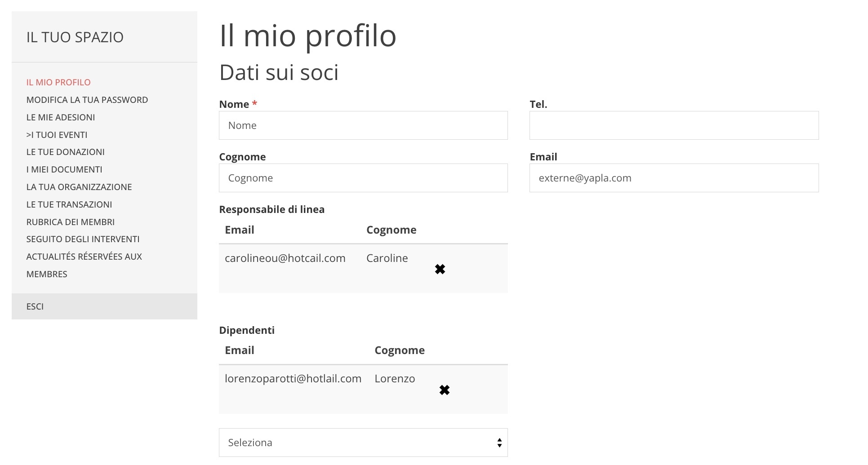Click in the Tel. input field

pyautogui.click(x=673, y=125)
